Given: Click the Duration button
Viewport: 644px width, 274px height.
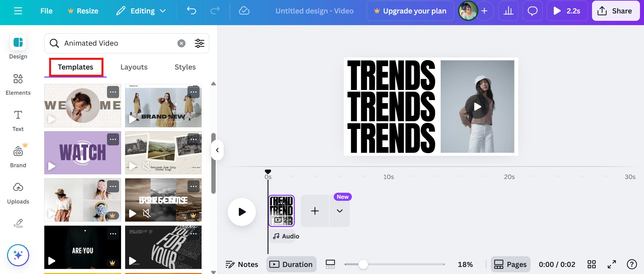Looking at the screenshot, I should coord(291,265).
